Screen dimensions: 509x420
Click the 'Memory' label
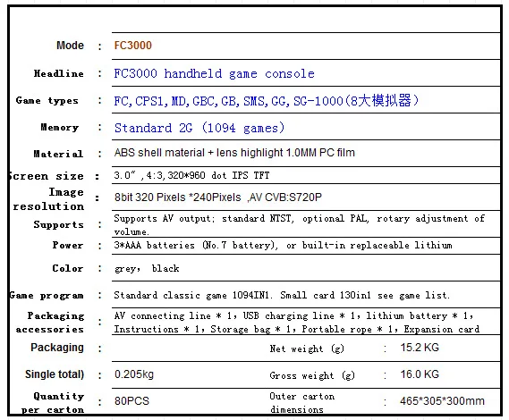pos(60,128)
